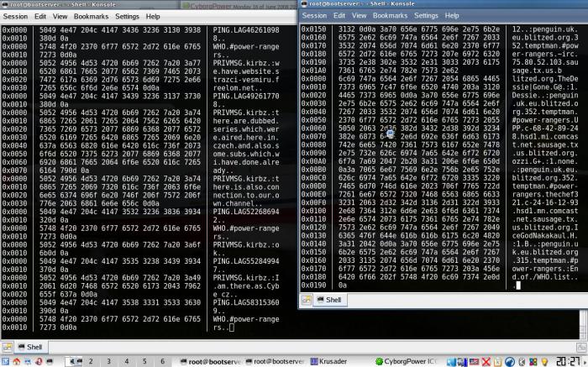Viewport: 588px width, 367px height.
Task: Click the show desktop icon in panel
Action: pyautogui.click(x=28, y=361)
